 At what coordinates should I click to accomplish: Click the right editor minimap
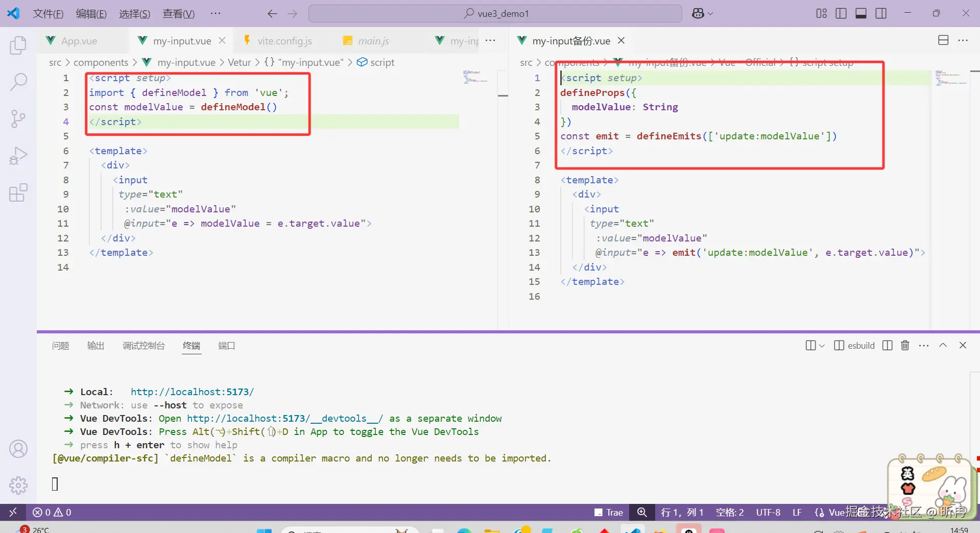(951, 78)
